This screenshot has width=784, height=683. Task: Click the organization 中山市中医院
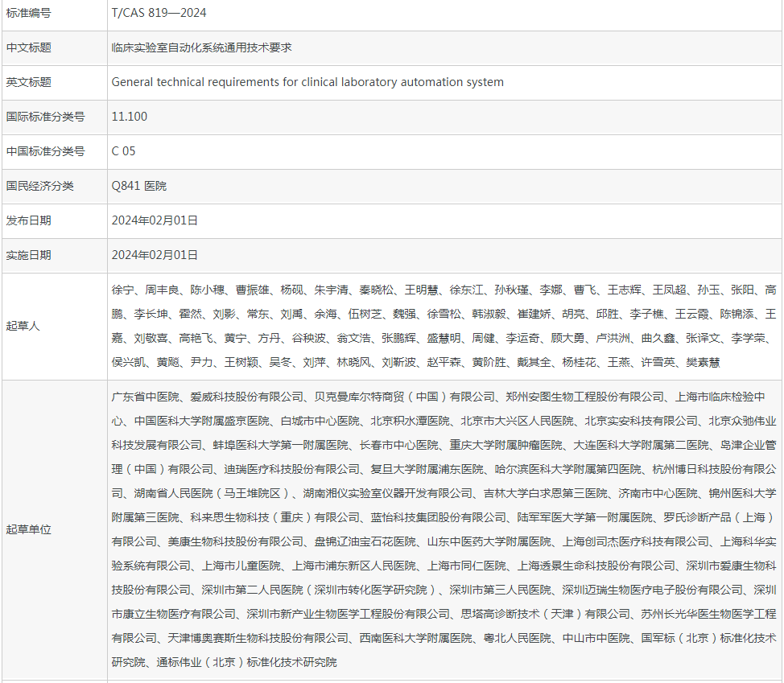tap(596, 639)
